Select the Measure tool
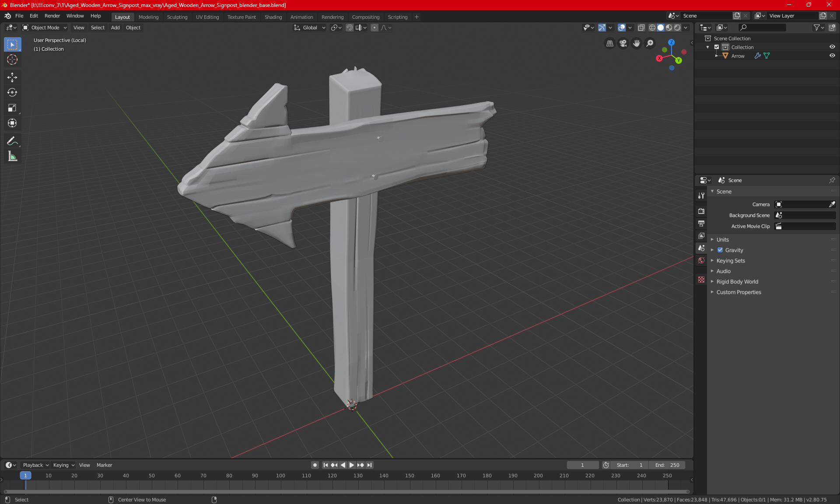Image resolution: width=840 pixels, height=504 pixels. [12, 156]
